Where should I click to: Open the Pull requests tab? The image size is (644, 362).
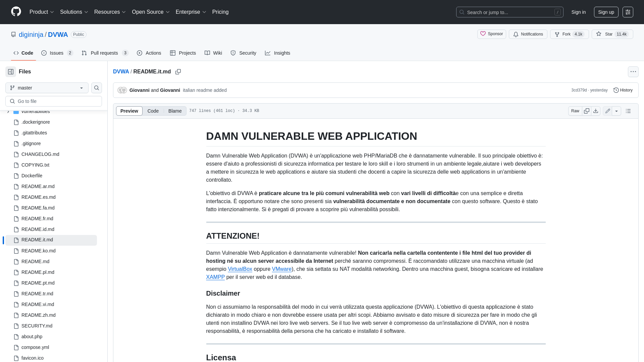tap(105, 53)
